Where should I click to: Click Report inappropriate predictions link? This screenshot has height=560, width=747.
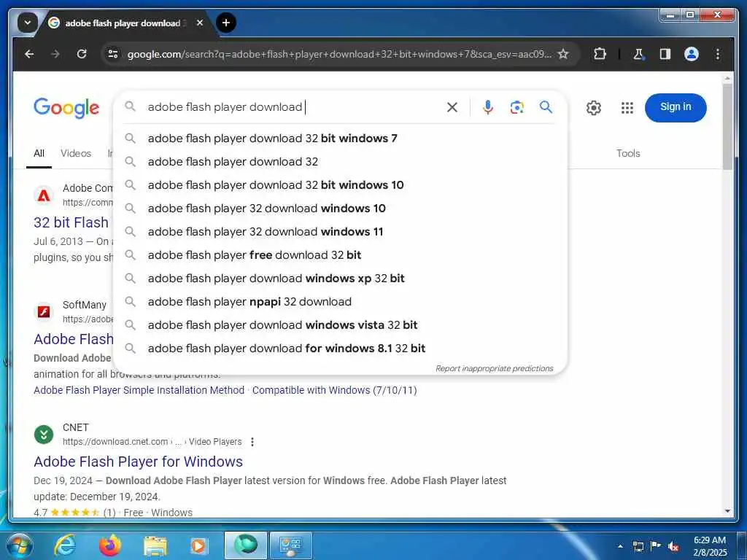(x=494, y=368)
